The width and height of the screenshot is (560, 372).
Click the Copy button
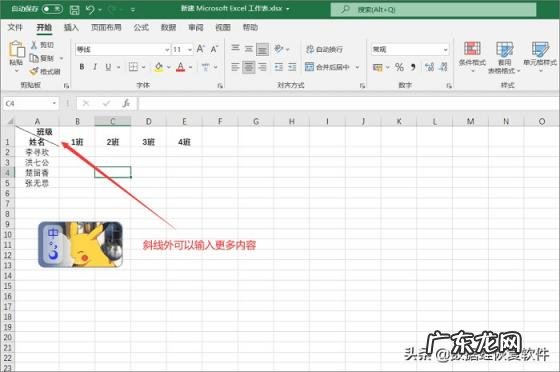tap(42, 58)
